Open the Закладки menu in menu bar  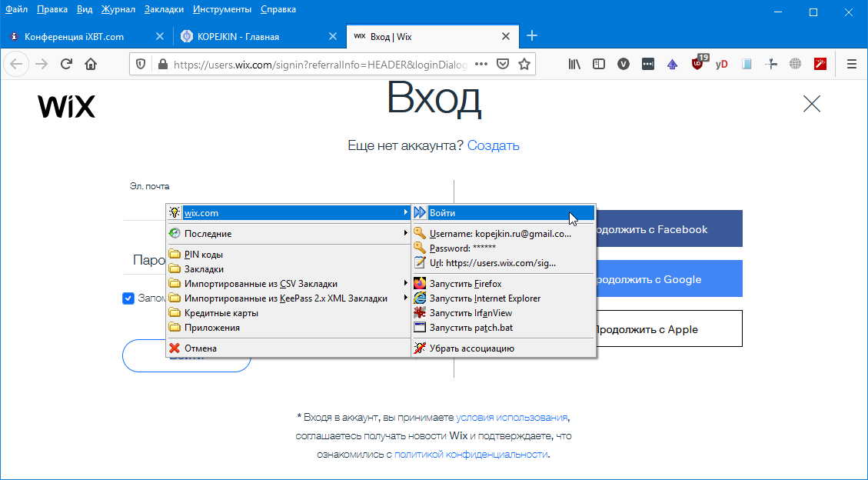click(x=164, y=9)
